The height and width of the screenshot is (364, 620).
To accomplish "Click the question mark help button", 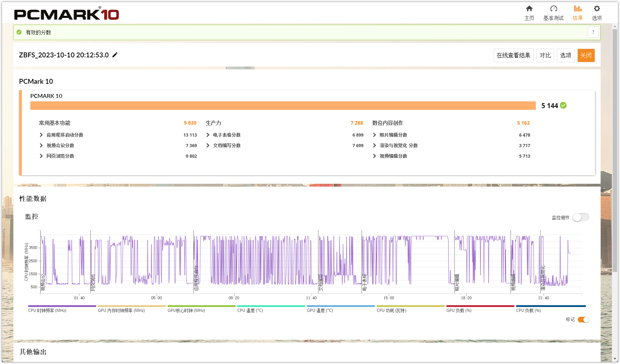I will (x=593, y=32).
